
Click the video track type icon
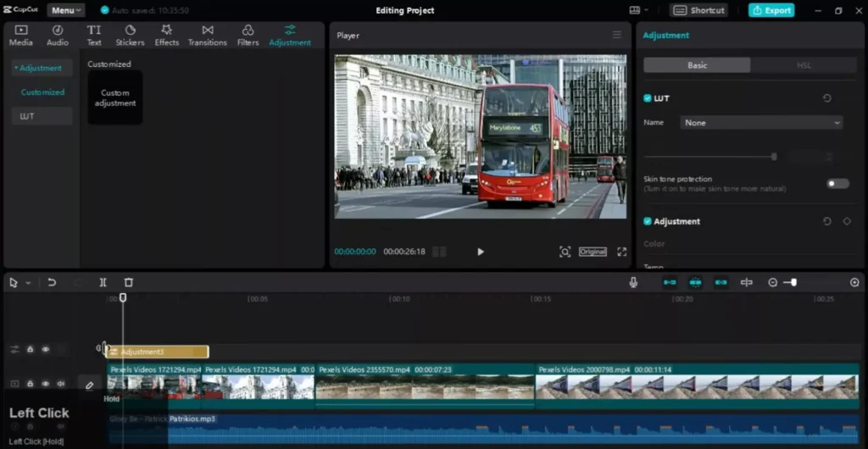(15, 384)
